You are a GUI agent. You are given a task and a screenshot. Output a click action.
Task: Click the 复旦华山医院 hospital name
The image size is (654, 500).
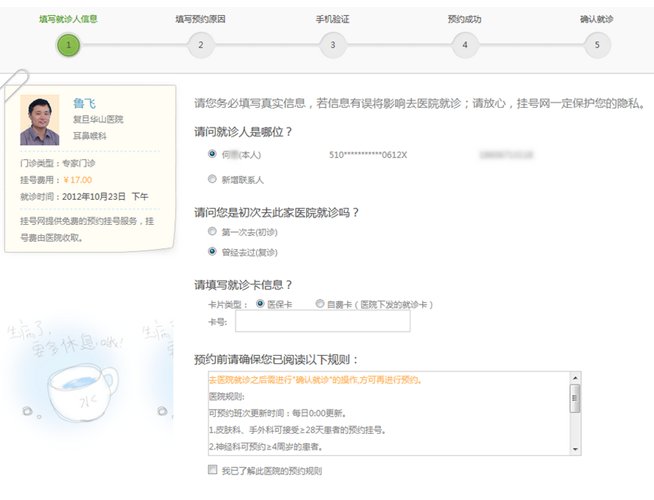98,120
